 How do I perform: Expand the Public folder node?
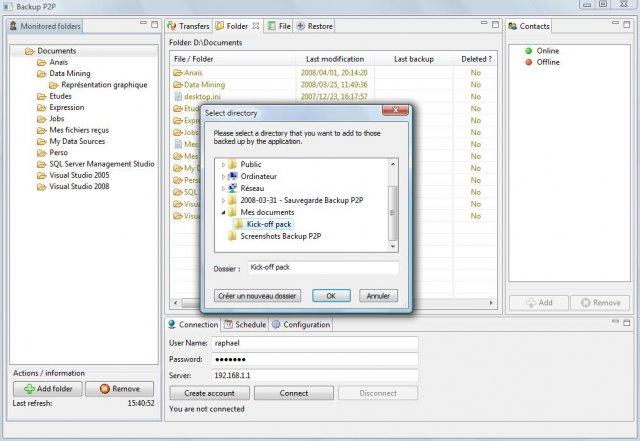click(x=223, y=164)
